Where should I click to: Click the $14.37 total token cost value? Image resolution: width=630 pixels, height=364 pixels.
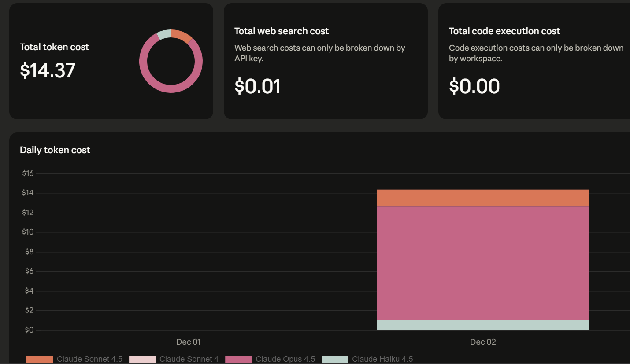coord(48,70)
